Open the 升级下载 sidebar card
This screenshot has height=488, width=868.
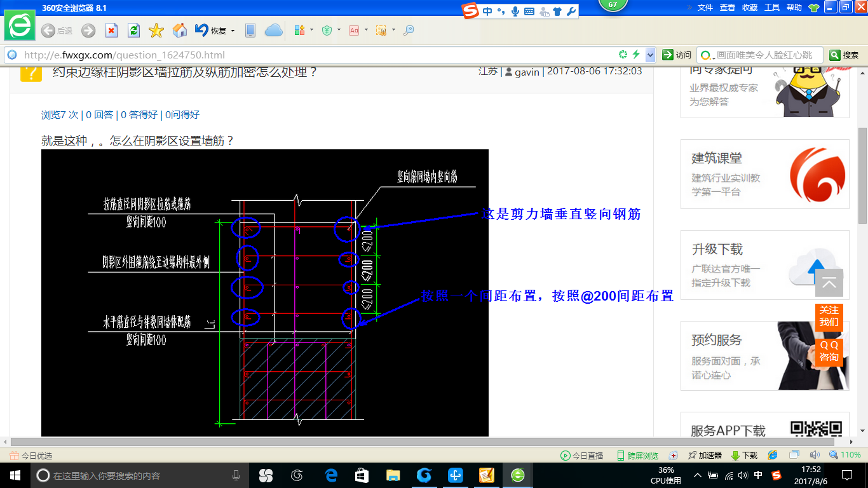pos(765,265)
